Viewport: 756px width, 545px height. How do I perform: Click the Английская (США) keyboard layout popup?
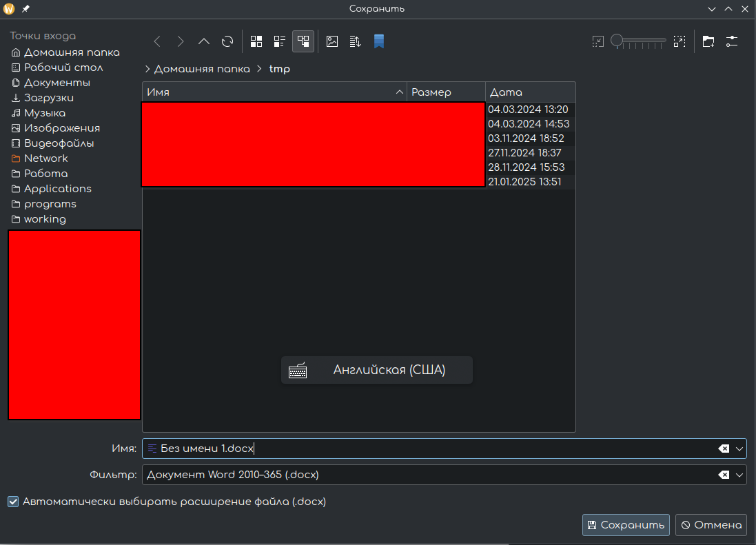pyautogui.click(x=376, y=370)
